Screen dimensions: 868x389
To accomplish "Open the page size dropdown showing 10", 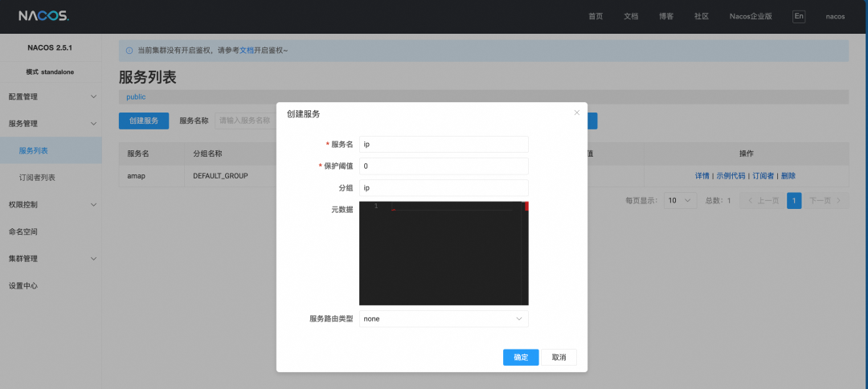I will 680,201.
